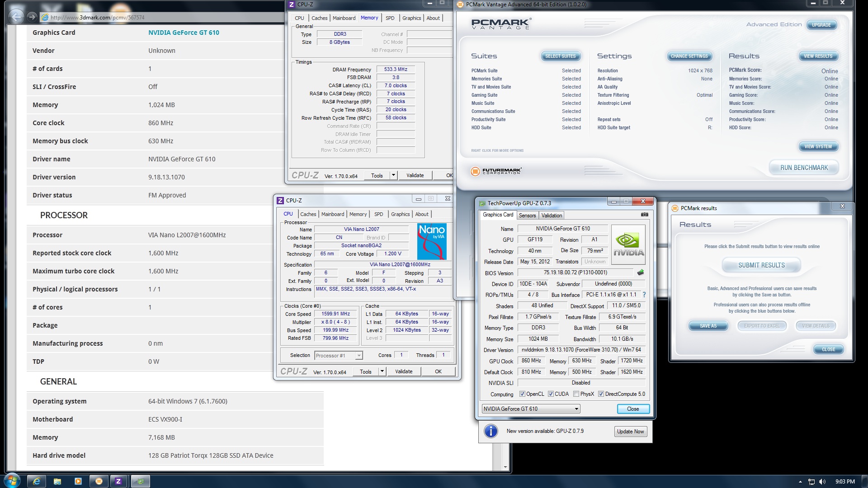Switch to GPU-Z taskbar icon
868x488 pixels.
141,481
